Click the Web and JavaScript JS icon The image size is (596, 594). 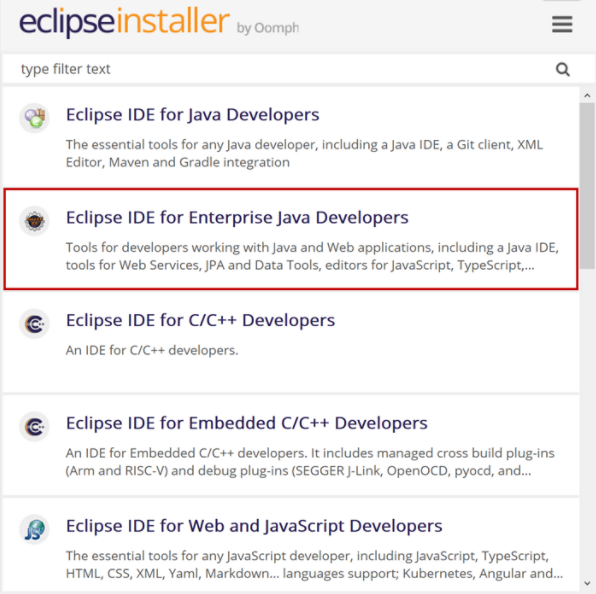[x=35, y=529]
